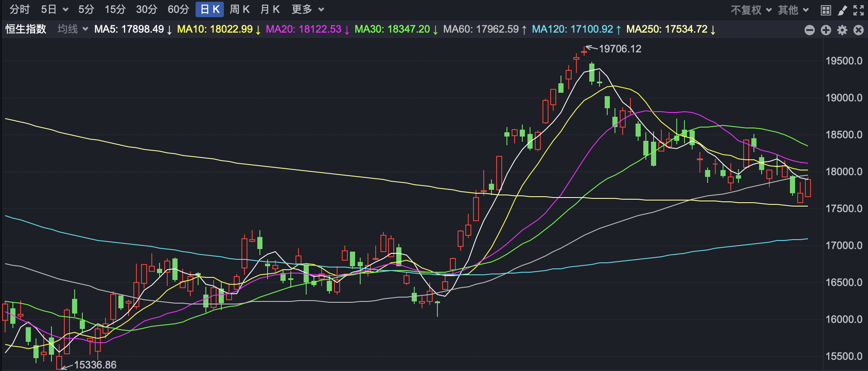868x371 pixels.
Task: Switch to the 周K weekly chart tab
Action: [x=239, y=9]
